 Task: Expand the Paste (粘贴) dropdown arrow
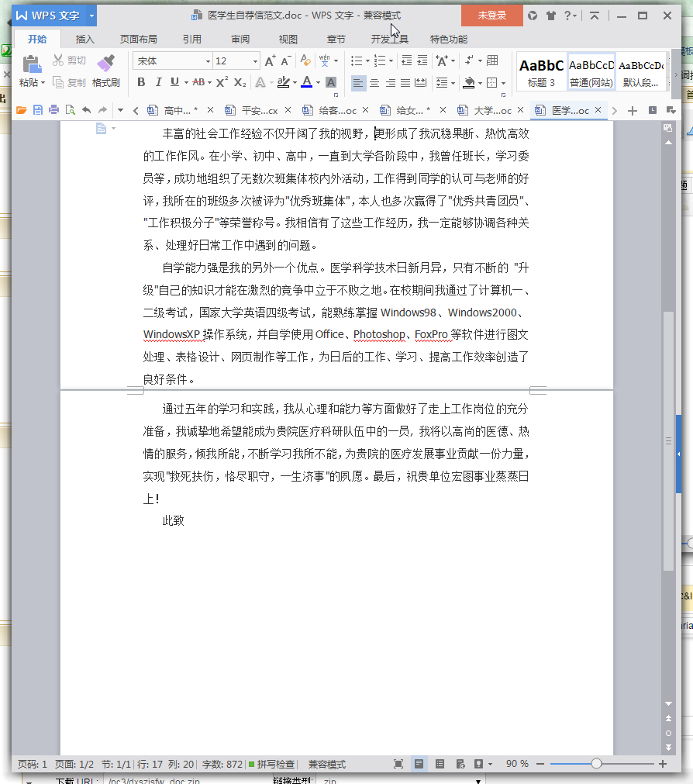[x=43, y=83]
